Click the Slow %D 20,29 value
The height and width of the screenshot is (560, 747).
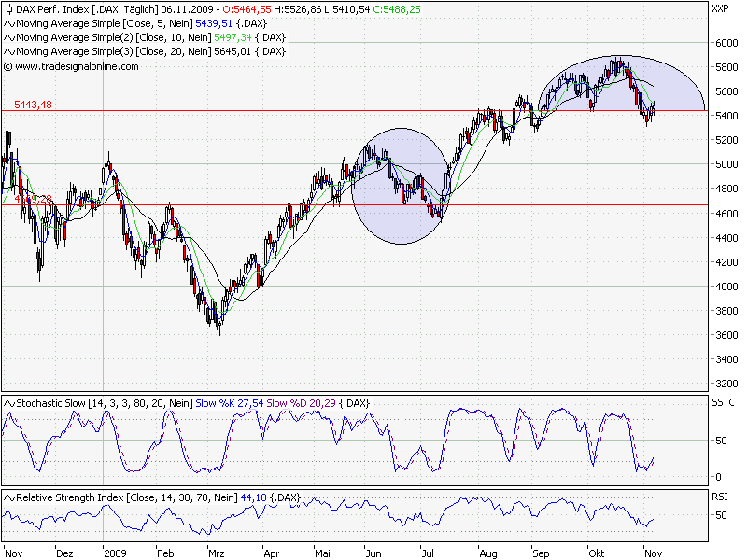[x=301, y=403]
